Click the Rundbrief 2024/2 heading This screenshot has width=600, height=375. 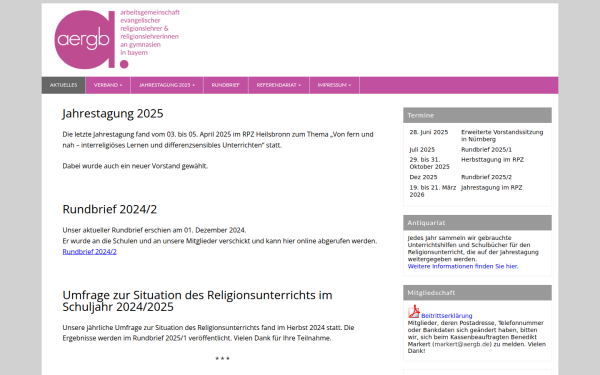coord(110,209)
